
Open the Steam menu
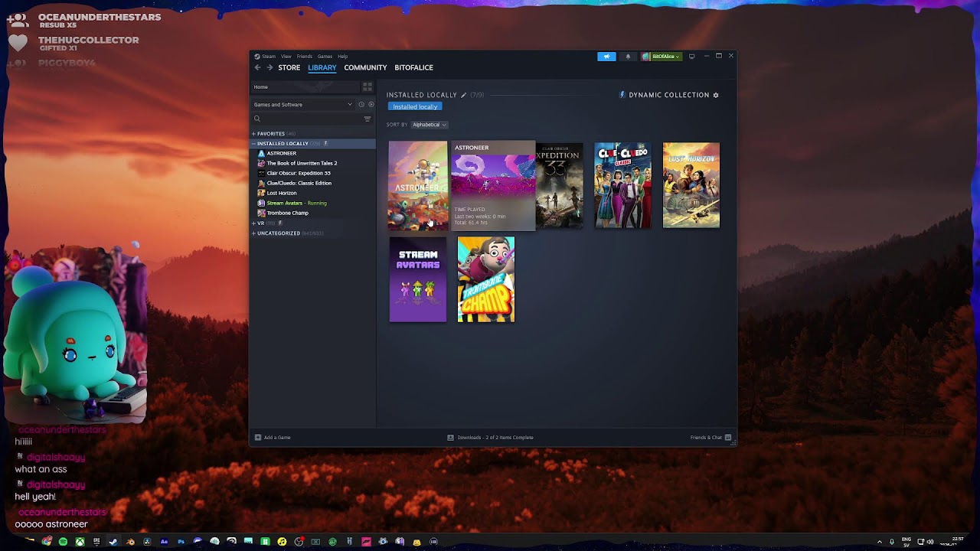click(269, 57)
